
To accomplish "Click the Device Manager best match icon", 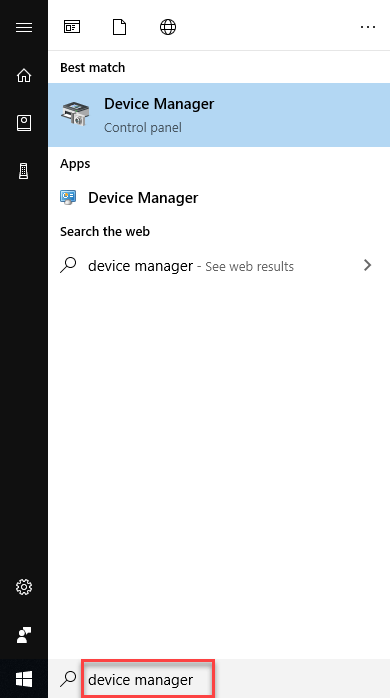I will coord(75,114).
